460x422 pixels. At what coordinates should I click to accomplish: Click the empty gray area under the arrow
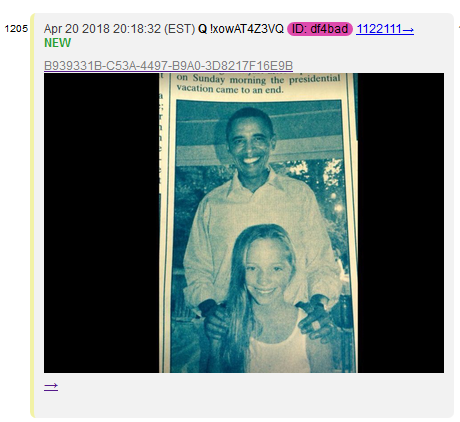click(243, 405)
